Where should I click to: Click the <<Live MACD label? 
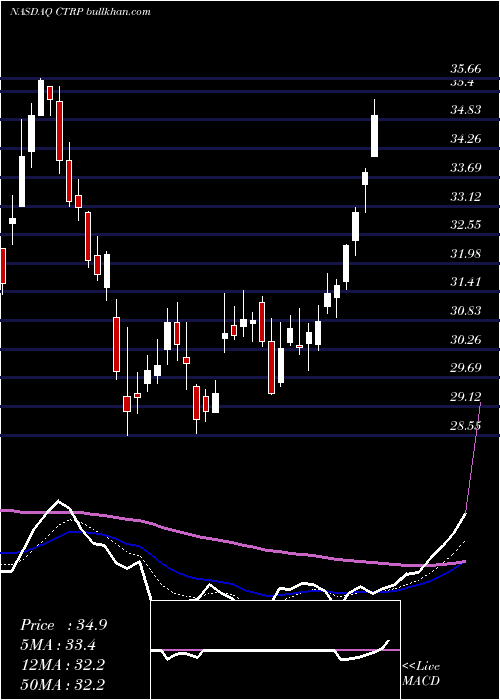pos(421,673)
